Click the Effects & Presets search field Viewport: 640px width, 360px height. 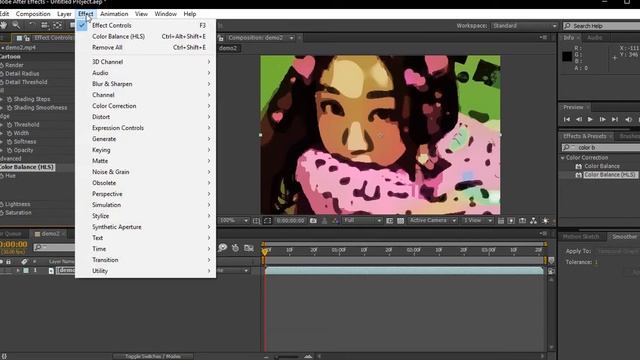[x=601, y=147]
